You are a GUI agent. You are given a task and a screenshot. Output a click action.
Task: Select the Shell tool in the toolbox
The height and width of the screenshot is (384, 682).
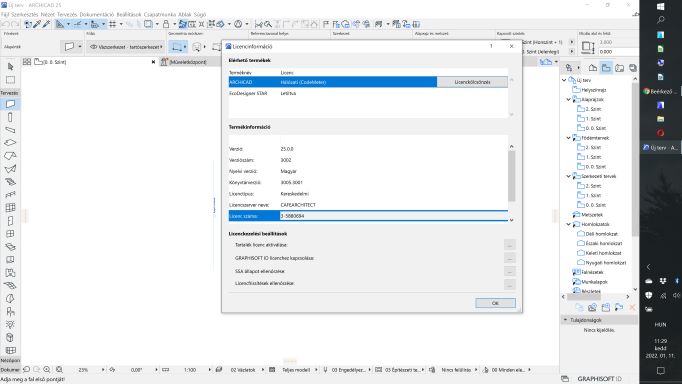coord(10,169)
